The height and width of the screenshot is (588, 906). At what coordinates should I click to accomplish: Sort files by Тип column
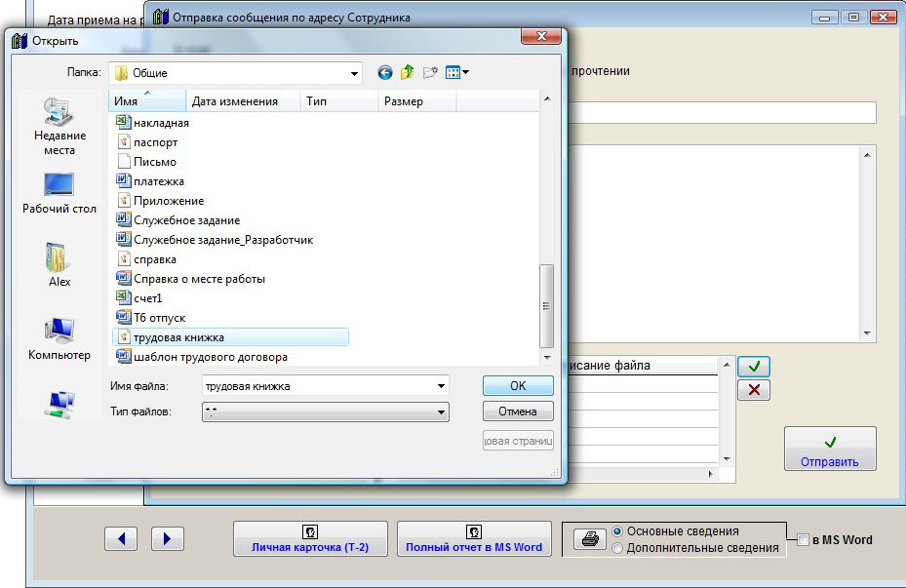339,101
